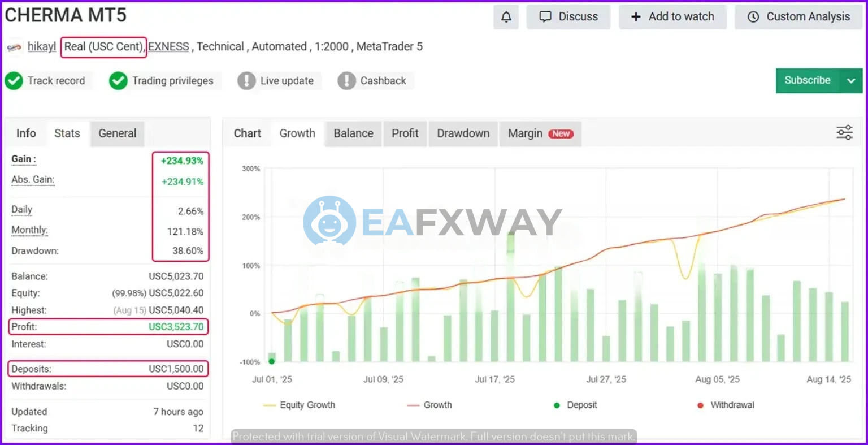Viewport: 868px width, 445px height.
Task: Click the Add to watch button
Action: (x=672, y=17)
